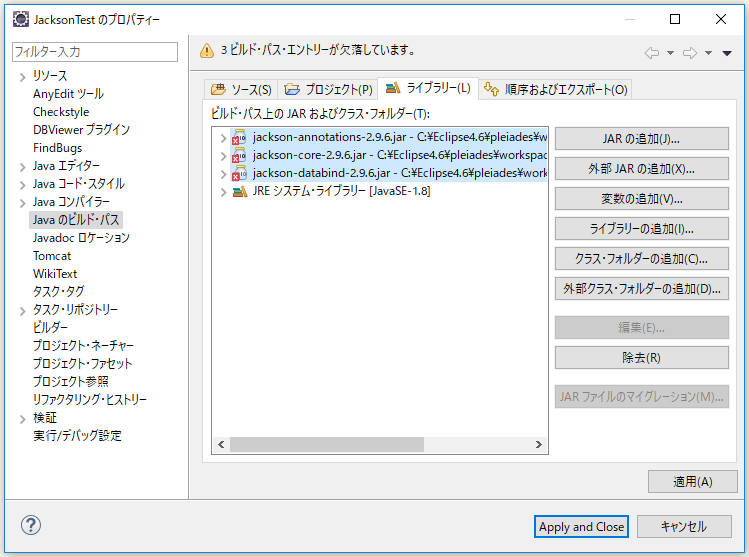This screenshot has height=557, width=749.
Task: Open the view menu black triangle
Action: pos(727,53)
